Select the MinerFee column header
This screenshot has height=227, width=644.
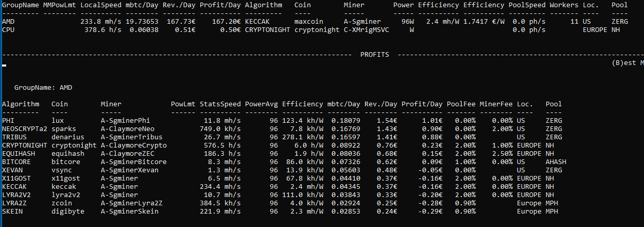pos(496,104)
